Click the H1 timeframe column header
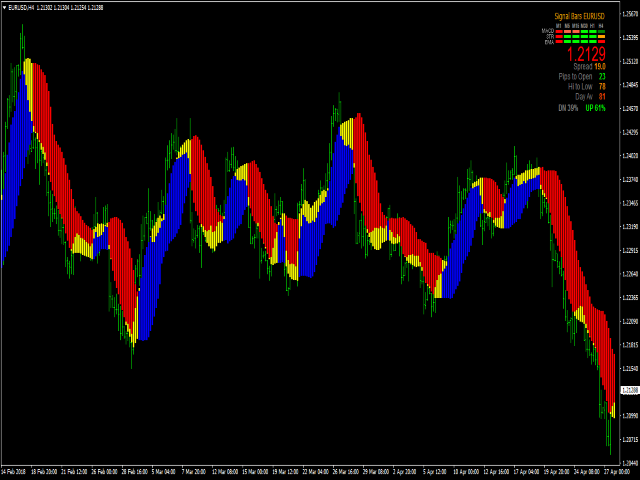The image size is (640, 480). point(592,26)
